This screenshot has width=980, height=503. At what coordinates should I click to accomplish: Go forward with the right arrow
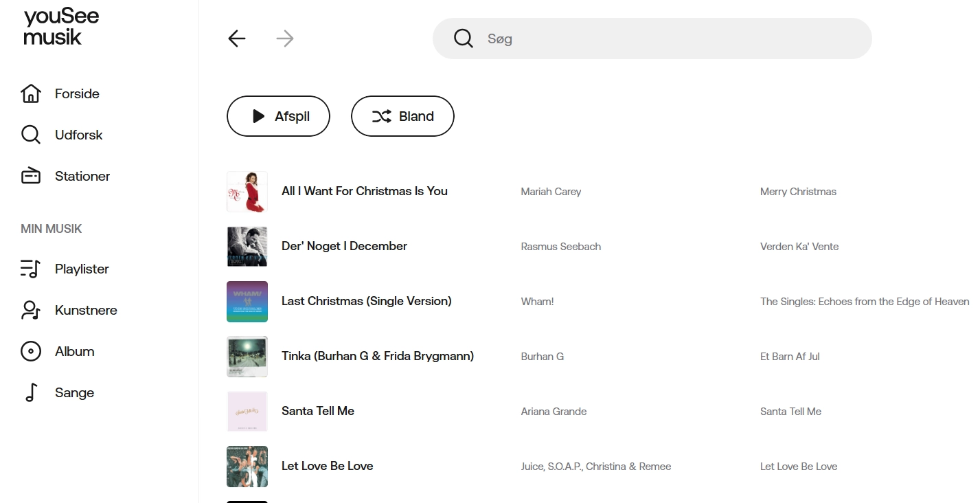point(285,38)
